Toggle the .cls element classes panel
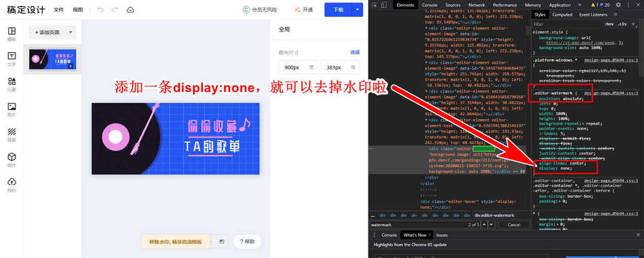The width and height of the screenshot is (644, 258). 622,24
